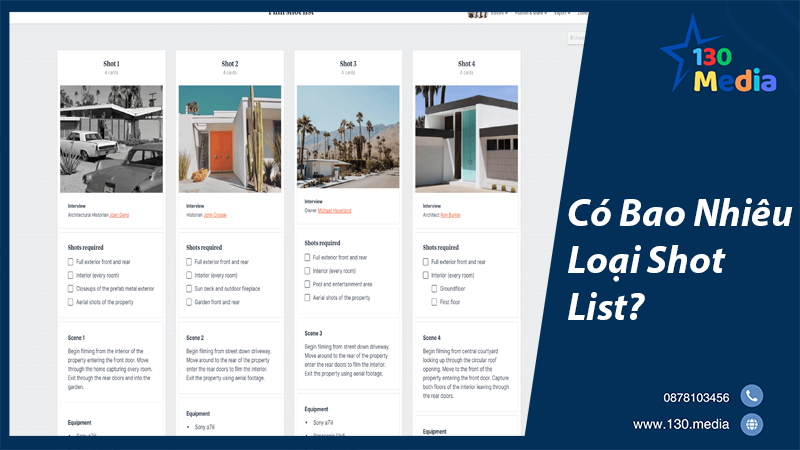The width and height of the screenshot is (800, 450).
Task: Click the globe icon beside www.130.media
Action: click(751, 425)
